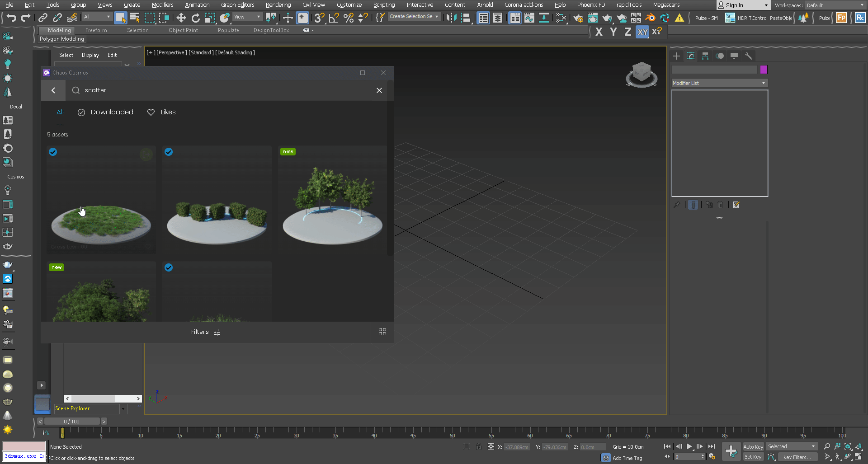Screen dimensions: 868x464
Task: Go back in the Chaos Cosmos browser
Action: point(53,90)
